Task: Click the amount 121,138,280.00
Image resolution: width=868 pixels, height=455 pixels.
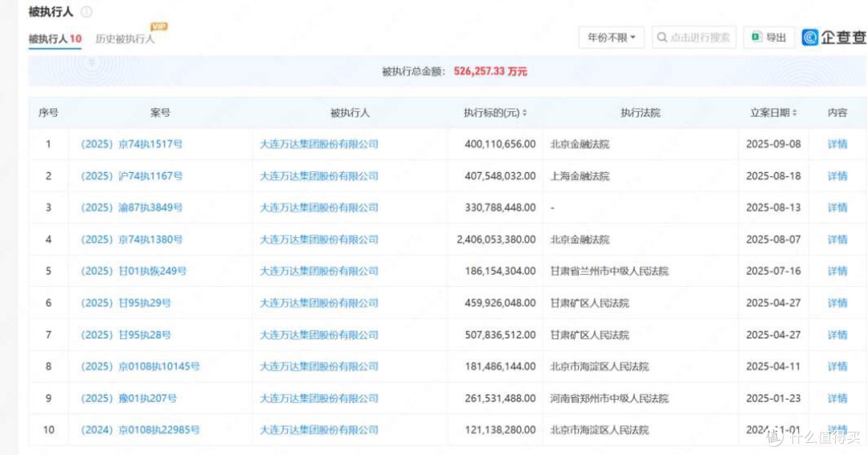Action: pyautogui.click(x=501, y=430)
